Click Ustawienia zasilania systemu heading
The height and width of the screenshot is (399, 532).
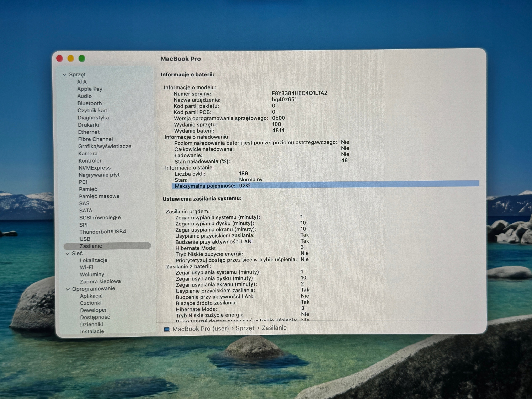[x=202, y=199]
